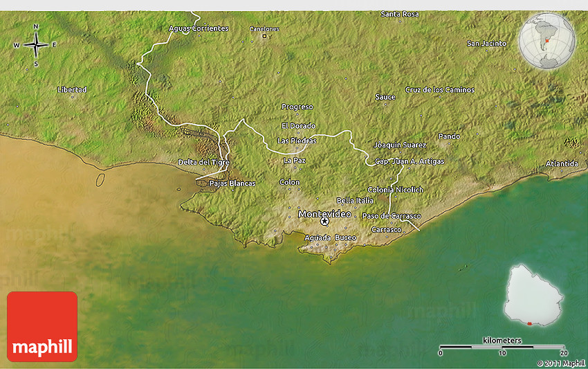Select the Pando town label
Image resolution: width=588 pixels, height=369 pixels.
(449, 136)
